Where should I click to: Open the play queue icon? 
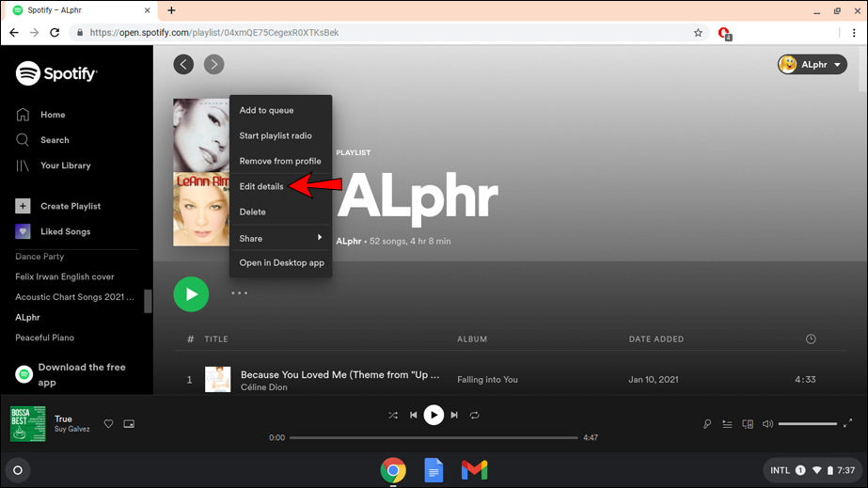coord(727,424)
